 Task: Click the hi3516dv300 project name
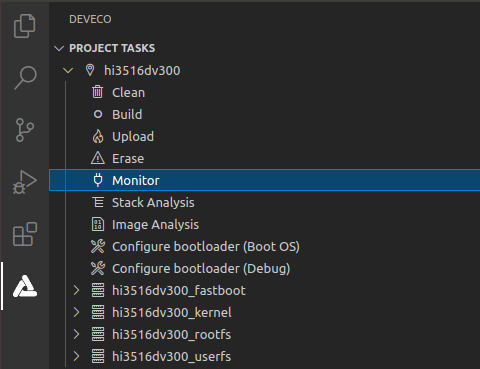(142, 70)
